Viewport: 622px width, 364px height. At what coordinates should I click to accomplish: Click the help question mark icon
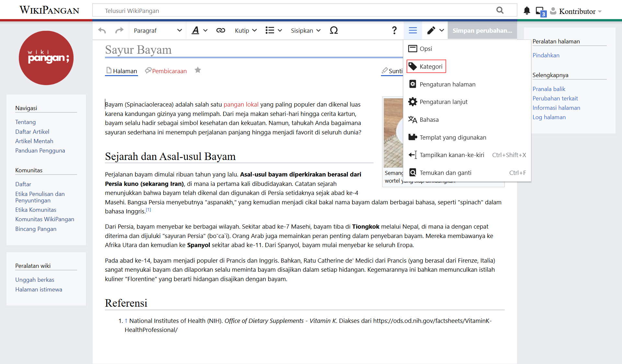point(394,30)
